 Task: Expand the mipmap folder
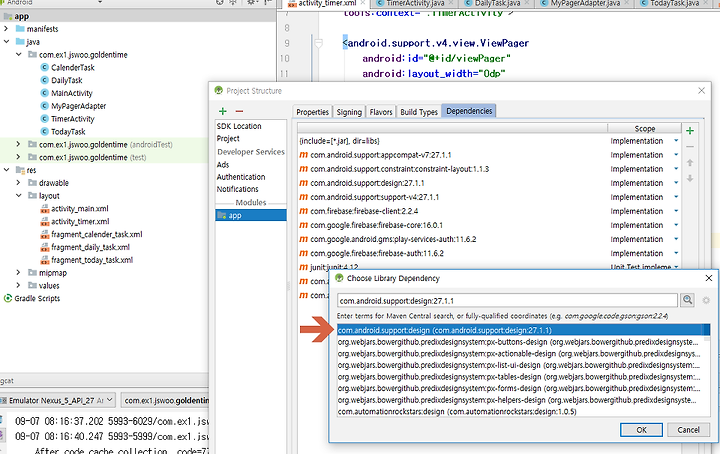(x=18, y=273)
